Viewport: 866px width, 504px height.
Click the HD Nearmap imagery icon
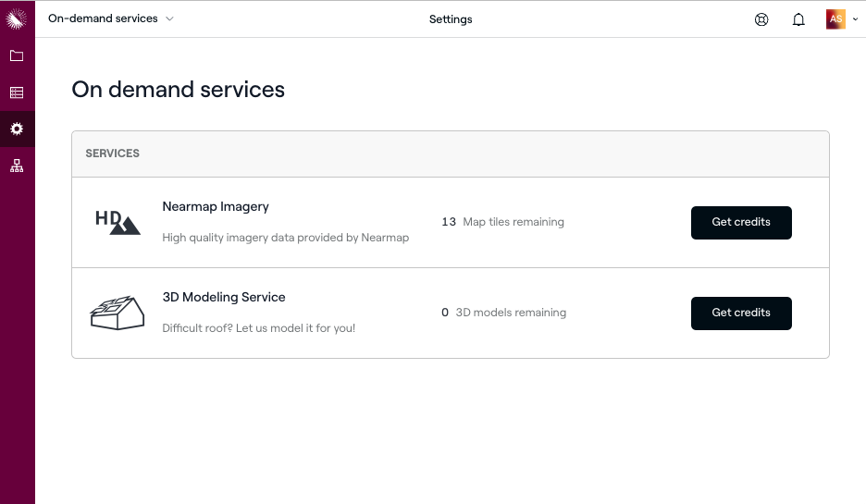[x=118, y=222]
